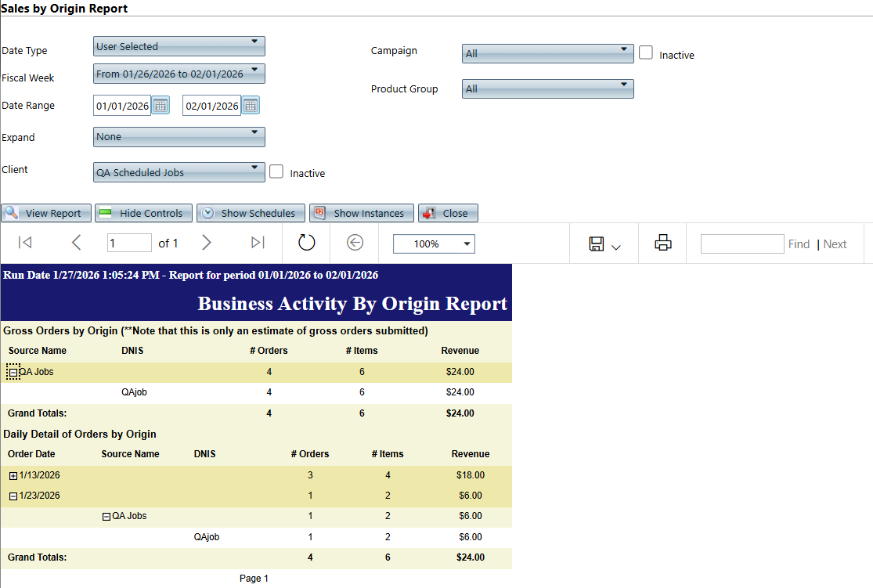Viewport: 873px width, 588px height.
Task: Go to first report page
Action: 25,243
